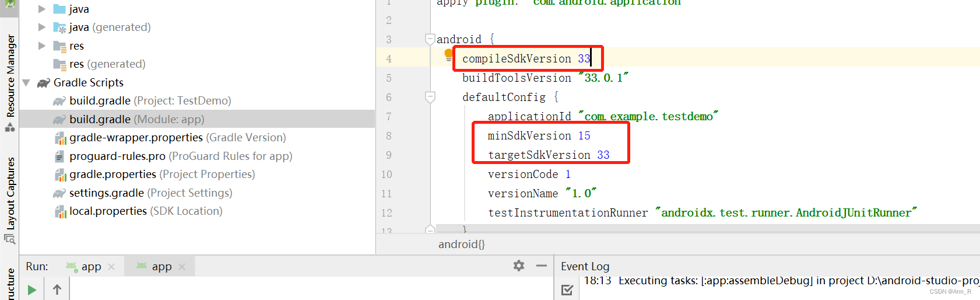980x300 pixels.
Task: Minimize the Run panel
Action: [x=542, y=266]
